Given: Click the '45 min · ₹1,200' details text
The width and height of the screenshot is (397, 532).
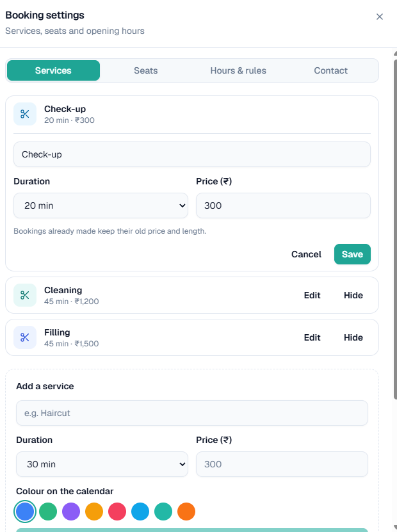Looking at the screenshot, I should point(71,302).
